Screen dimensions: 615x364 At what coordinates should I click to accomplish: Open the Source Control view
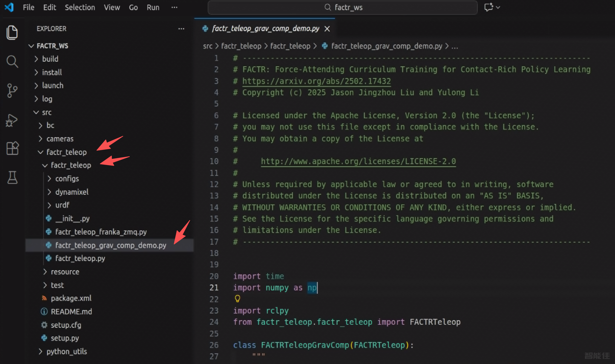[12, 90]
